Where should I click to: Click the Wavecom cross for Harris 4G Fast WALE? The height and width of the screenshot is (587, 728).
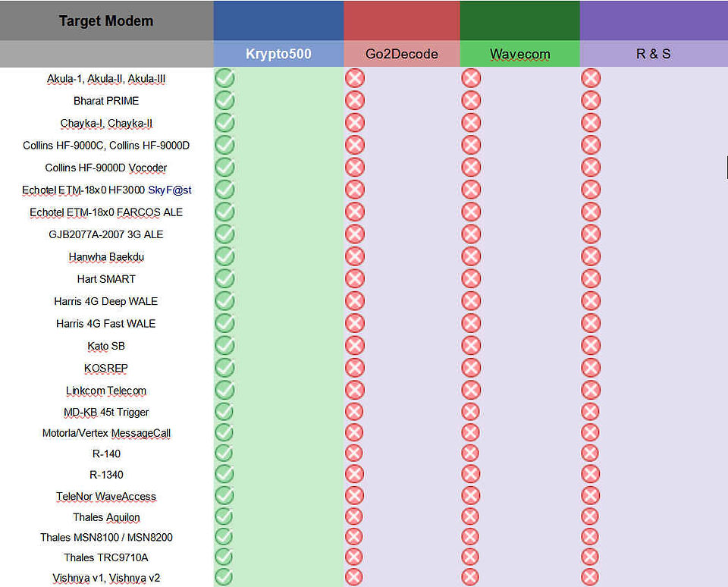(x=471, y=323)
